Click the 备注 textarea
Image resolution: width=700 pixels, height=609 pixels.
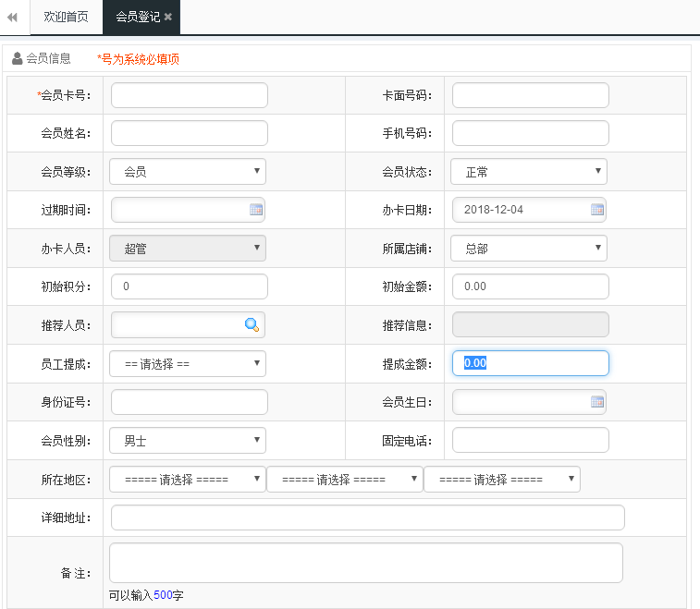(366, 563)
